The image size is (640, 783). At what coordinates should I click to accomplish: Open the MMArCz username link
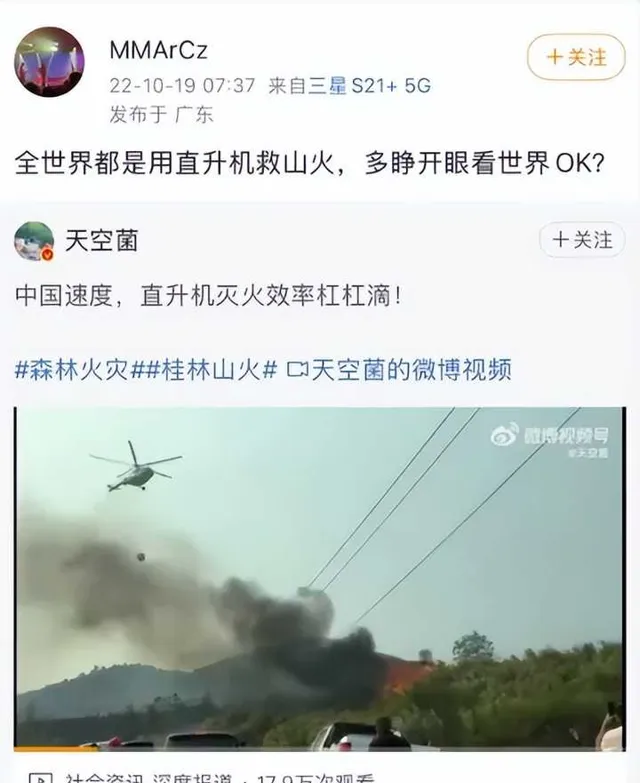[158, 50]
